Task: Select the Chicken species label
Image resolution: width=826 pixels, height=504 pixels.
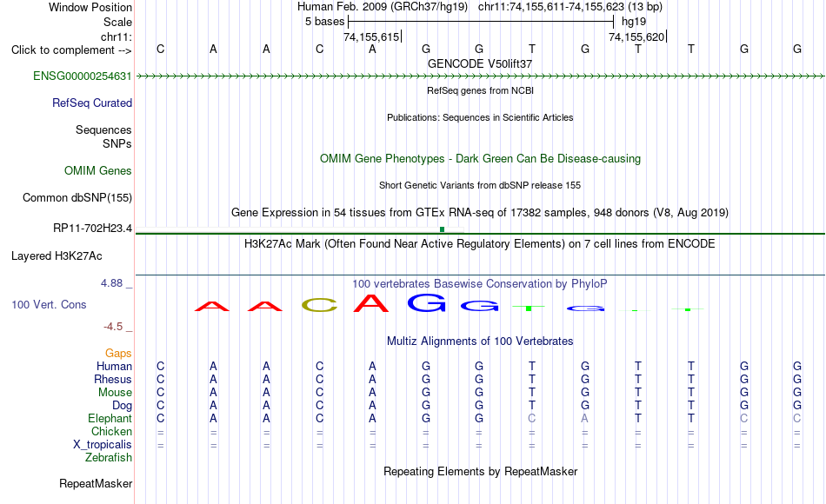Action: [111, 431]
